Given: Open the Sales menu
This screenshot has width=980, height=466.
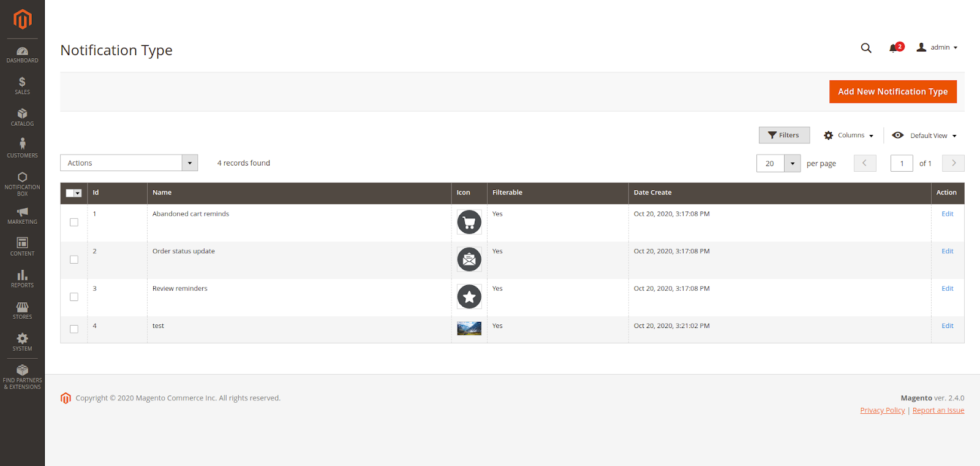Looking at the screenshot, I should pos(22,86).
